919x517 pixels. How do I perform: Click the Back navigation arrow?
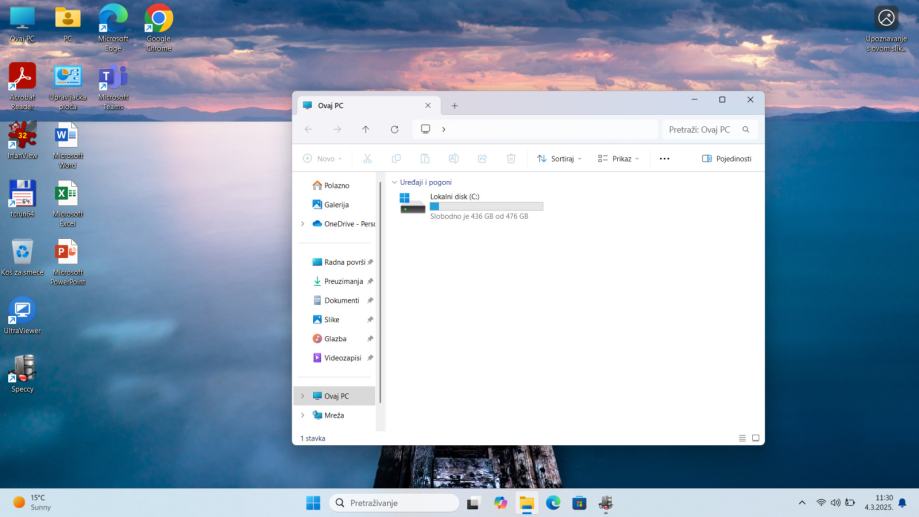[x=308, y=130]
